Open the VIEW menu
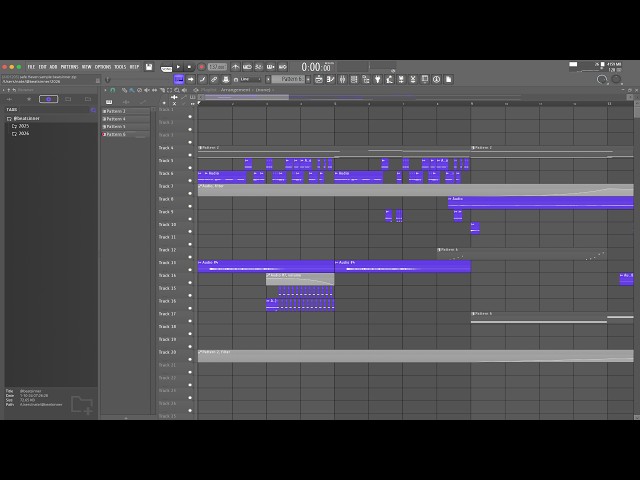Image resolution: width=640 pixels, height=480 pixels. (87, 67)
